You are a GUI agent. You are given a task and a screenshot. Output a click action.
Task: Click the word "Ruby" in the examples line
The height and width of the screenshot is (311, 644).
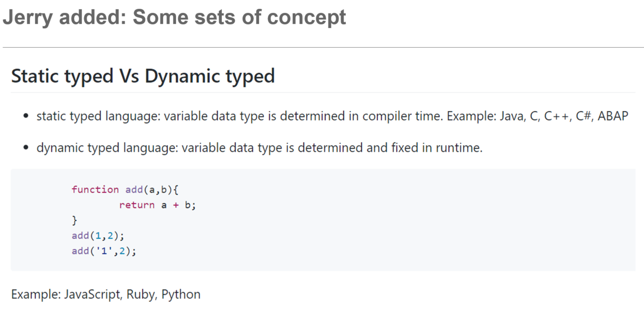[141, 294]
